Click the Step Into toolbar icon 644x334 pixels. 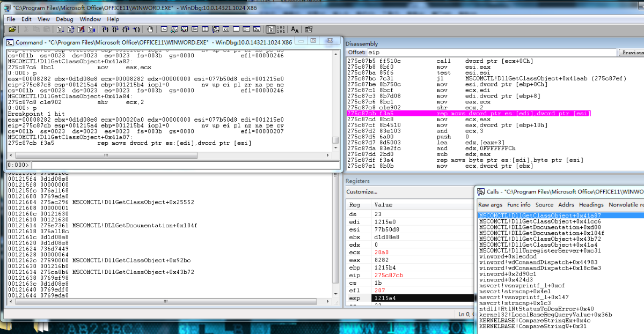click(105, 29)
